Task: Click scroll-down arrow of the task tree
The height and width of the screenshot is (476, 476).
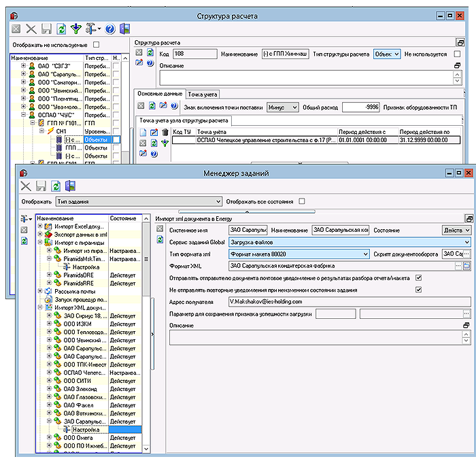Action: [146, 449]
